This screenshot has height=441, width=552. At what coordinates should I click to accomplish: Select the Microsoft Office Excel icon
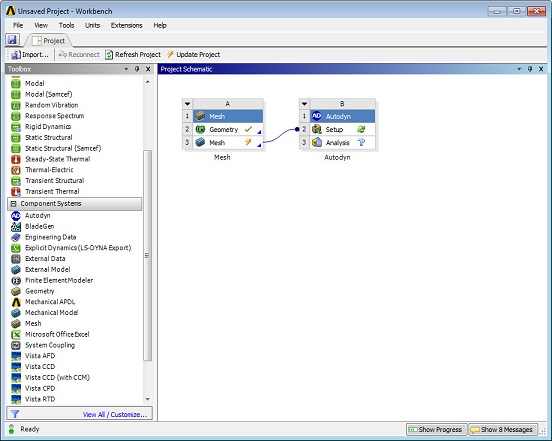16,334
